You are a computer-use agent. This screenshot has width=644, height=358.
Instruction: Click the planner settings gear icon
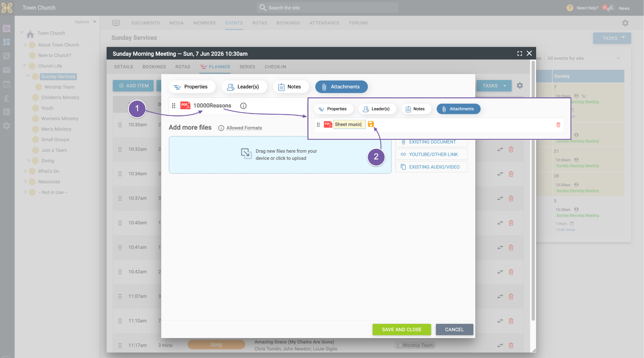point(520,85)
